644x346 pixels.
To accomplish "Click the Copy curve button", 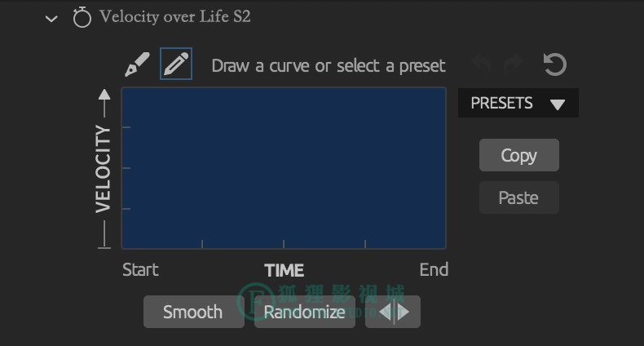I will (519, 155).
